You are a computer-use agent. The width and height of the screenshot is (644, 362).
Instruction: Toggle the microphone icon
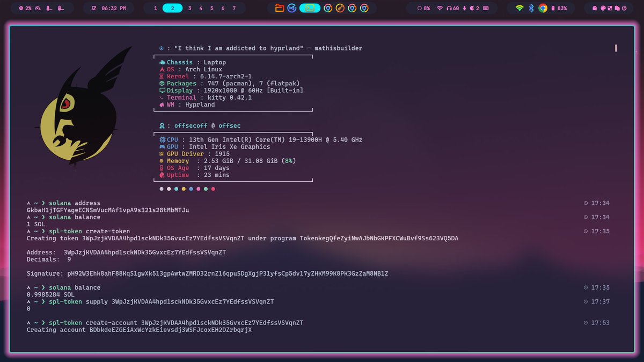point(464,8)
